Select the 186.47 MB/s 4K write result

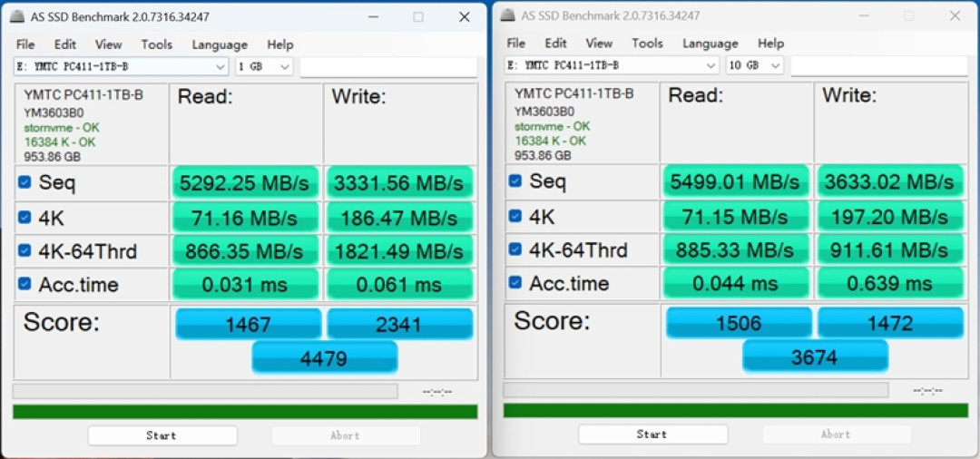(398, 218)
